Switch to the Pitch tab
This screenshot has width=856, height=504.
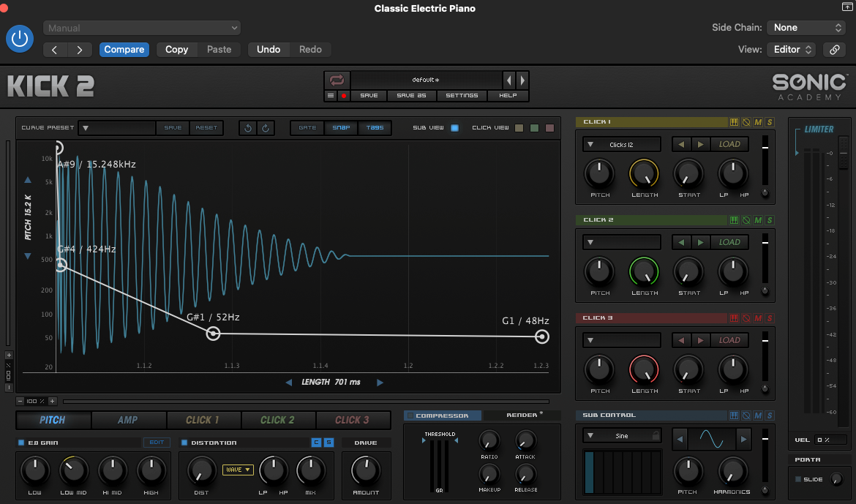(x=53, y=420)
